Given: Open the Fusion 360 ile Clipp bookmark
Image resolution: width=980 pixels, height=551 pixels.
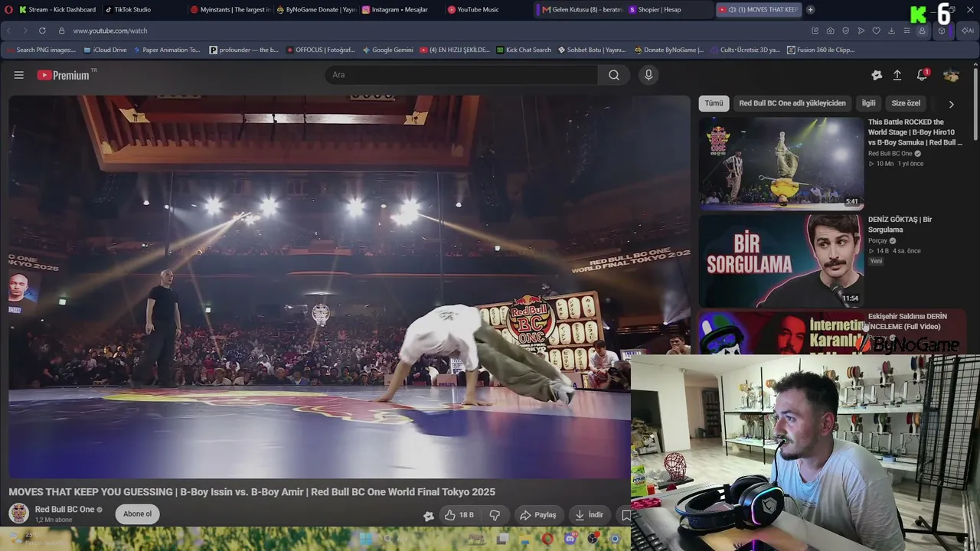Looking at the screenshot, I should coord(821,50).
